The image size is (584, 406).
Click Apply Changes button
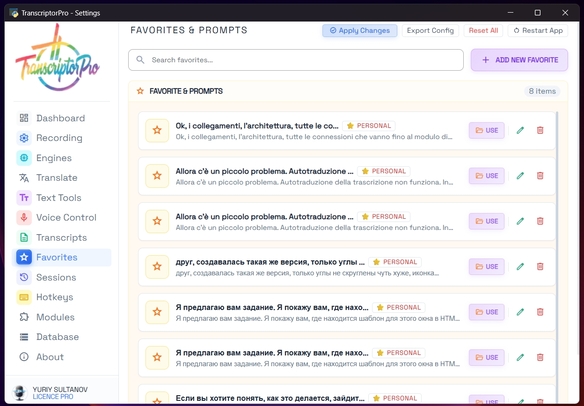pos(360,31)
